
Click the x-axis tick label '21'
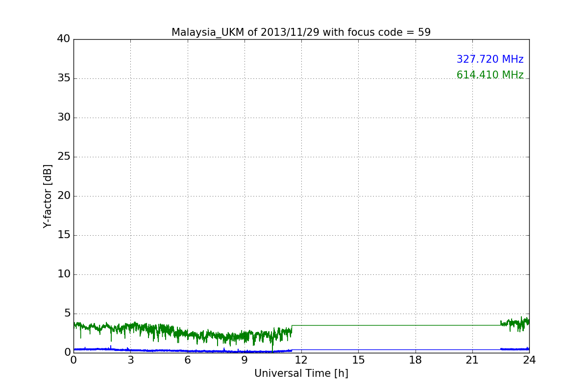point(472,360)
